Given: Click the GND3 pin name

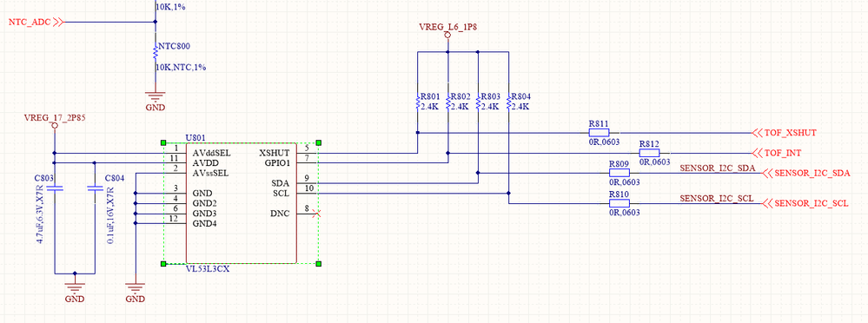Looking at the screenshot, I should [x=205, y=213].
